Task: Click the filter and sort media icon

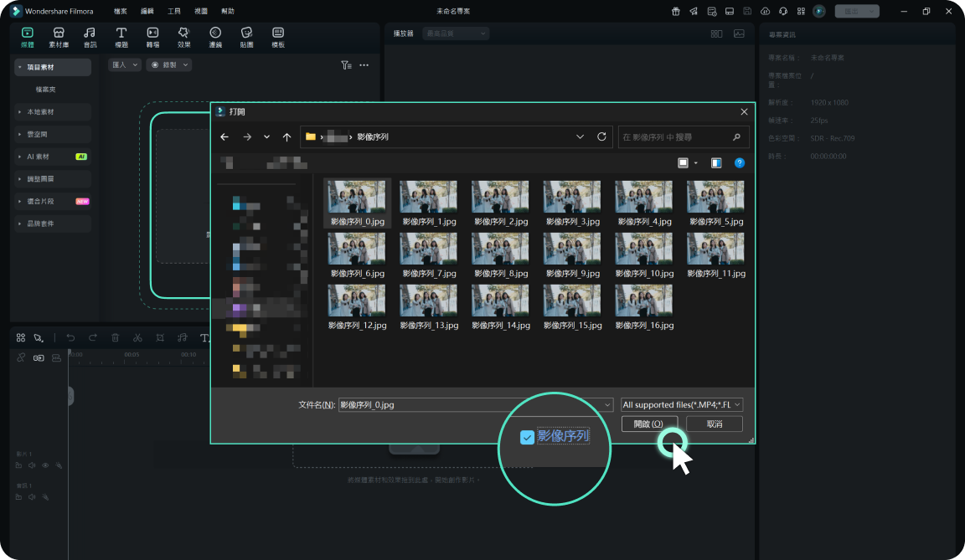Action: click(347, 65)
